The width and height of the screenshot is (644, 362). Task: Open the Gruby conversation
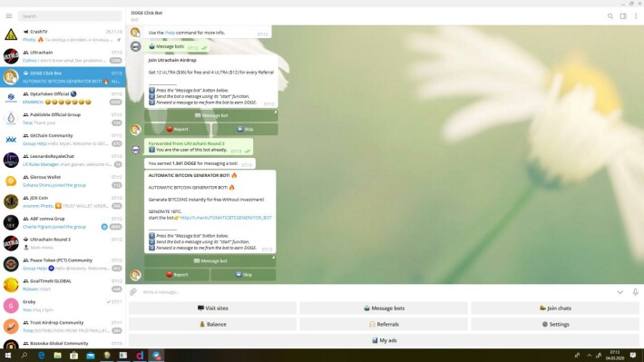(63, 306)
